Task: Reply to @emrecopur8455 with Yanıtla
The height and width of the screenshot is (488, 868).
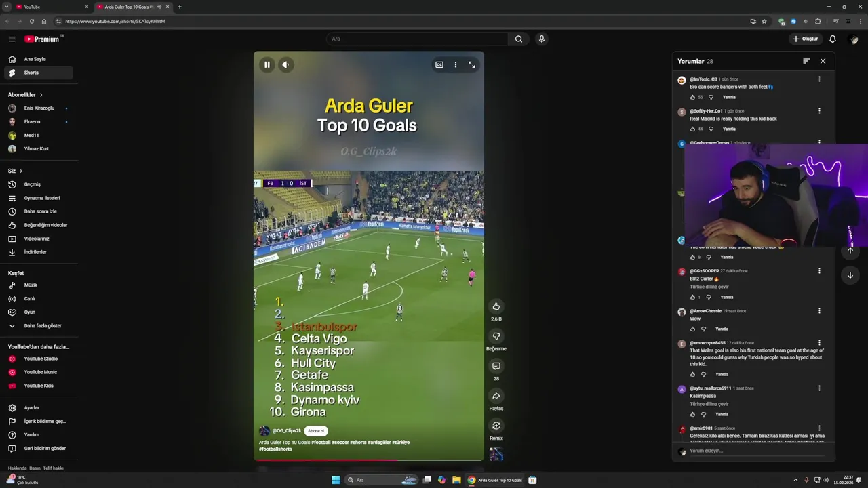Action: coord(722,374)
